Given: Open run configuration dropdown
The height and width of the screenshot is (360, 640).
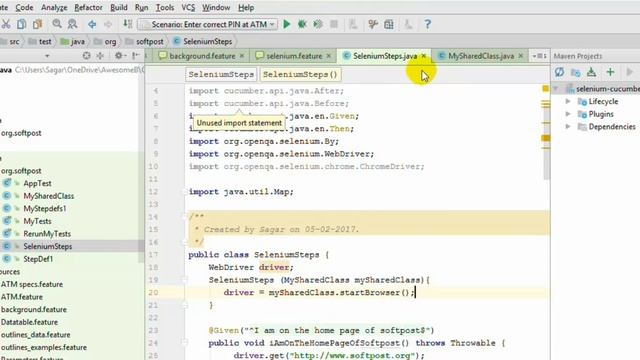Looking at the screenshot, I should point(208,24).
